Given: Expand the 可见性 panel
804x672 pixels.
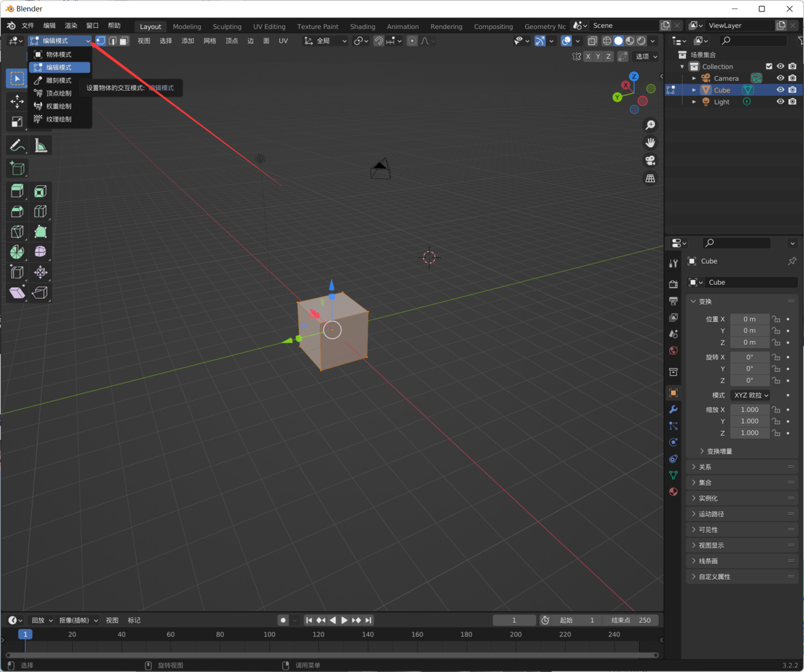Looking at the screenshot, I should 742,529.
